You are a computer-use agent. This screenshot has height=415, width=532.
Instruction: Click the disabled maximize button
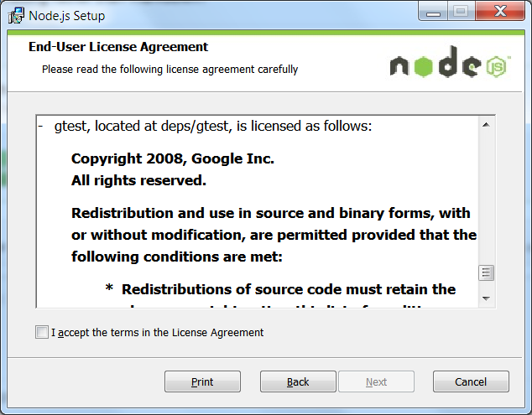pos(461,12)
